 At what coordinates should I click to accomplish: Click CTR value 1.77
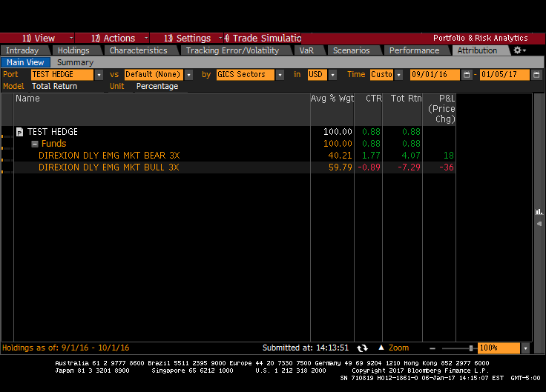click(371, 156)
